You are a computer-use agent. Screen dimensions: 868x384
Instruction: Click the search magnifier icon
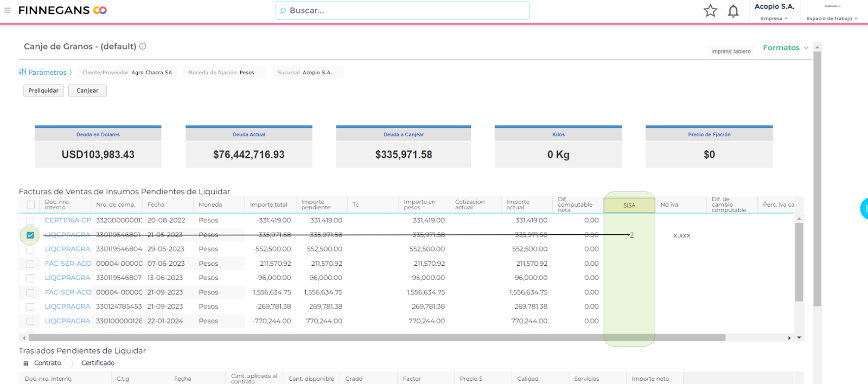coord(283,11)
